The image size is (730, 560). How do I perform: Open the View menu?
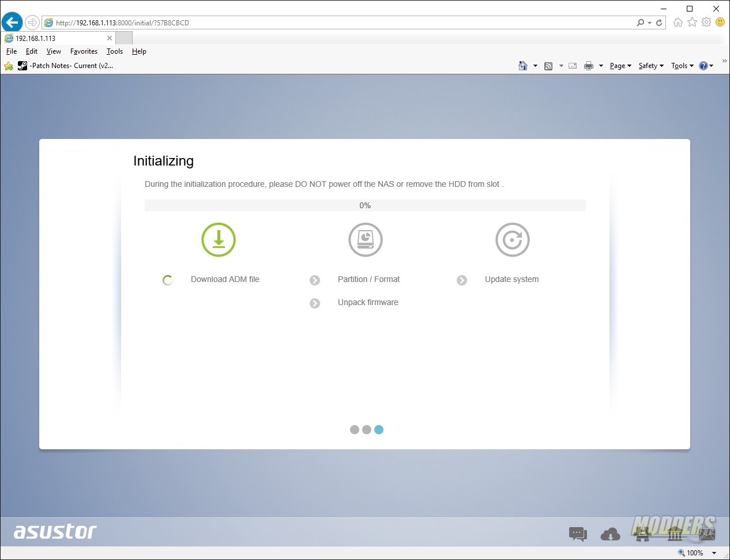pyautogui.click(x=54, y=51)
